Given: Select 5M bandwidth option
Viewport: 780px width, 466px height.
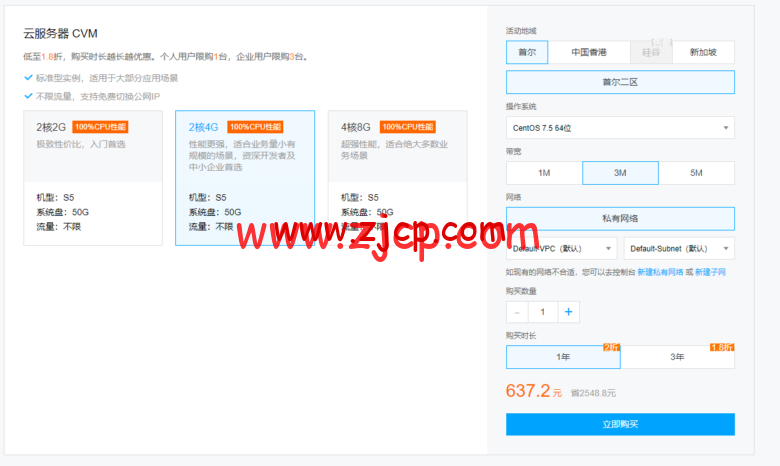Looking at the screenshot, I should (696, 173).
